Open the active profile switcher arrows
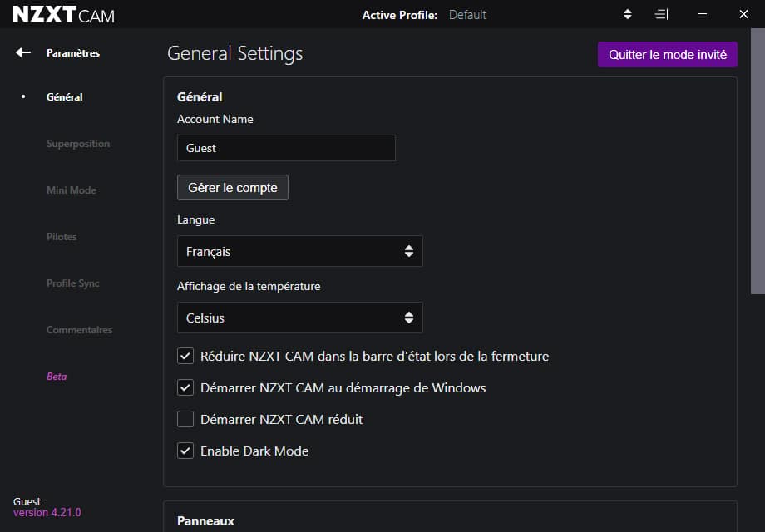This screenshot has width=765, height=532. point(628,15)
